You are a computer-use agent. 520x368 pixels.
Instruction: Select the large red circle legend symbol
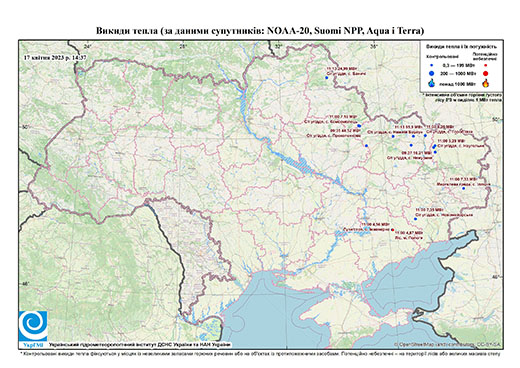pyautogui.click(x=486, y=73)
